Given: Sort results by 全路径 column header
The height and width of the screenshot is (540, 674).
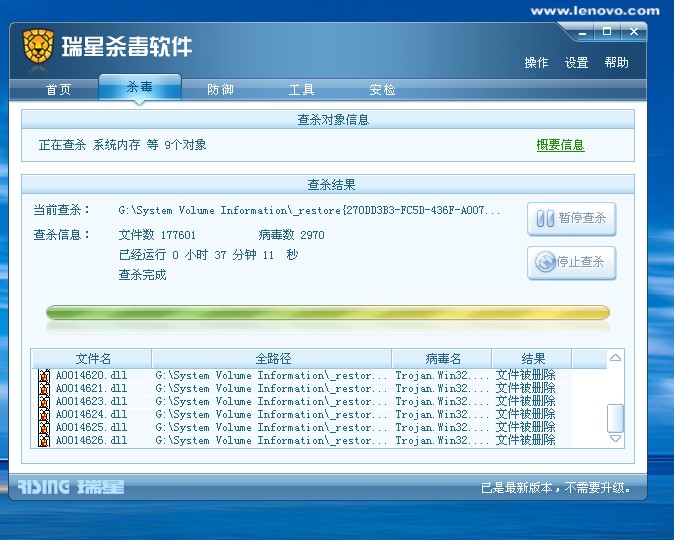Looking at the screenshot, I should pyautogui.click(x=272, y=359).
